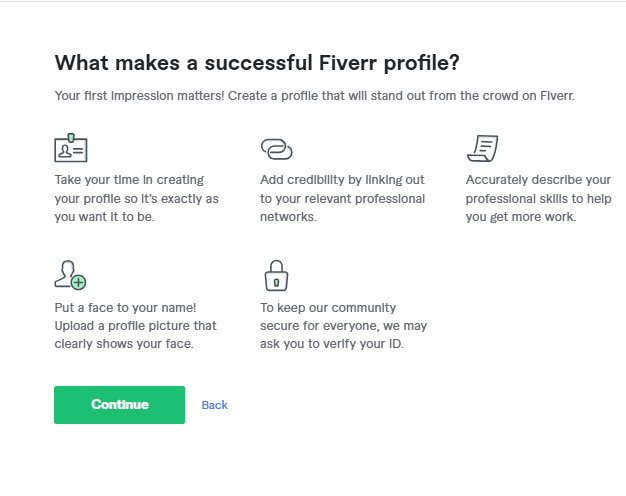Go back using the Back link

click(x=215, y=405)
